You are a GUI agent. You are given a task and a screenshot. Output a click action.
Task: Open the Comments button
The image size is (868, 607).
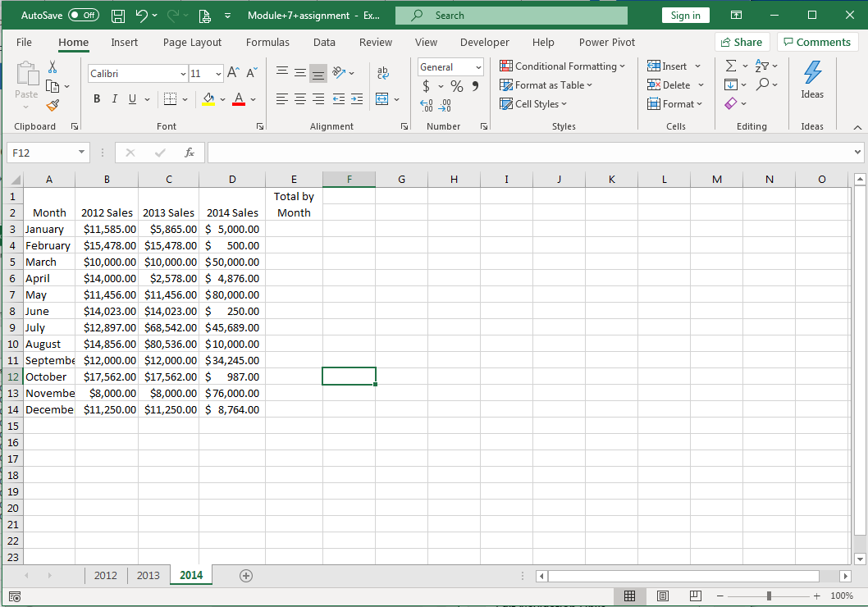817,42
